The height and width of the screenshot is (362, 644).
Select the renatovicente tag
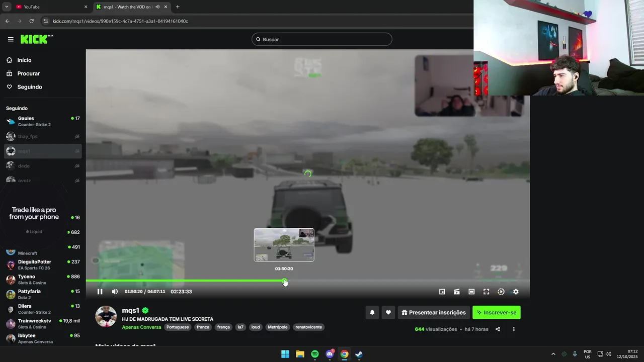click(308, 327)
